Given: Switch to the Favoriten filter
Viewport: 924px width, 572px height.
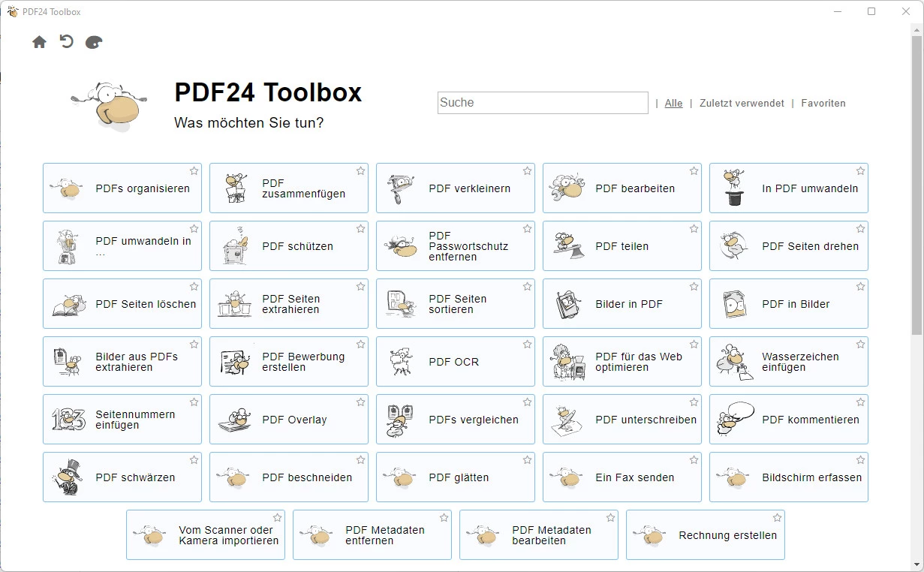Looking at the screenshot, I should (x=823, y=104).
